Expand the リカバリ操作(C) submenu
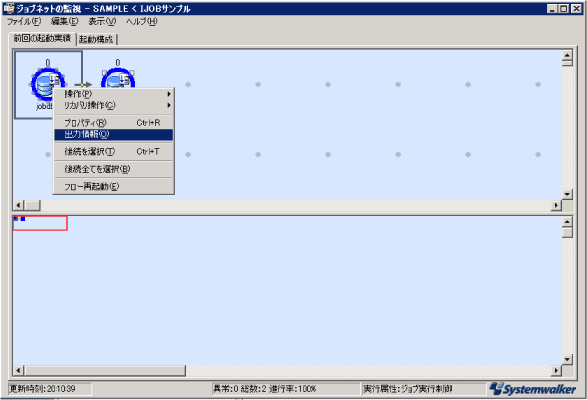 [x=113, y=106]
